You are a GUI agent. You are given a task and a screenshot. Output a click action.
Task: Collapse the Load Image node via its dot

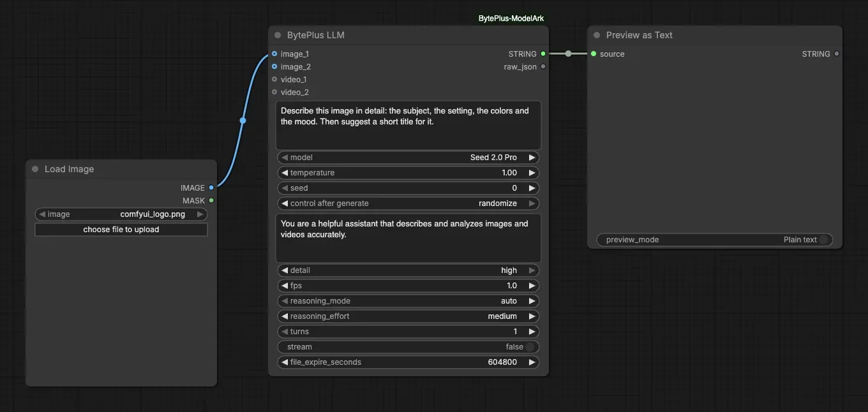[x=35, y=169]
